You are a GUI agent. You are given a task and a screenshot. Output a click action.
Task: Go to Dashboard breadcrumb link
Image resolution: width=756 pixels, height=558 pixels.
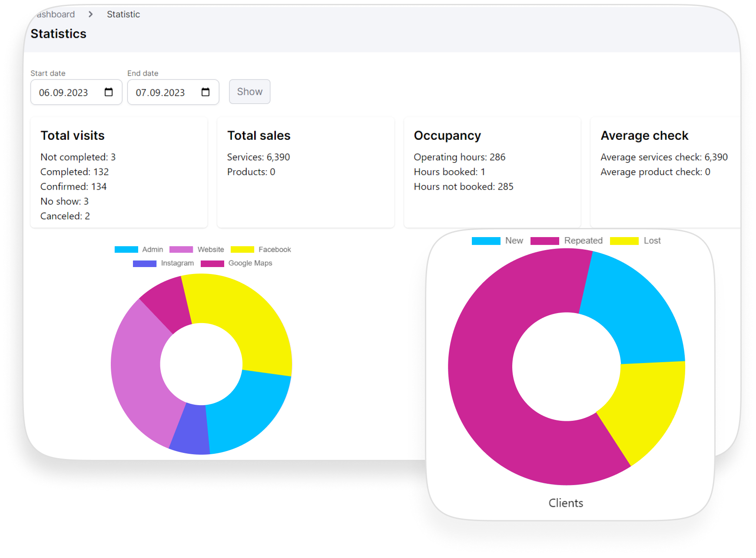(x=56, y=14)
